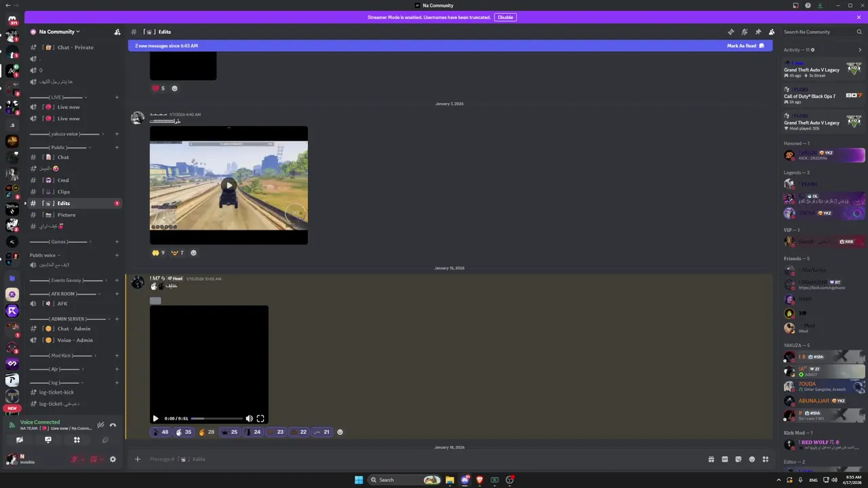Expand the Activity section chevron
Screen dimensions: 868x488
[x=860, y=49]
